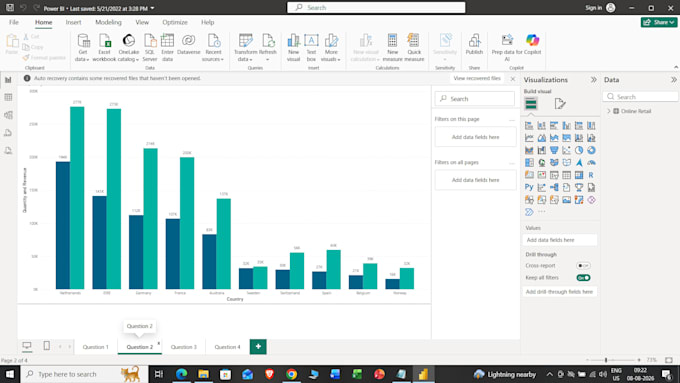Click the Publish button
The image size is (680, 383).
click(474, 45)
